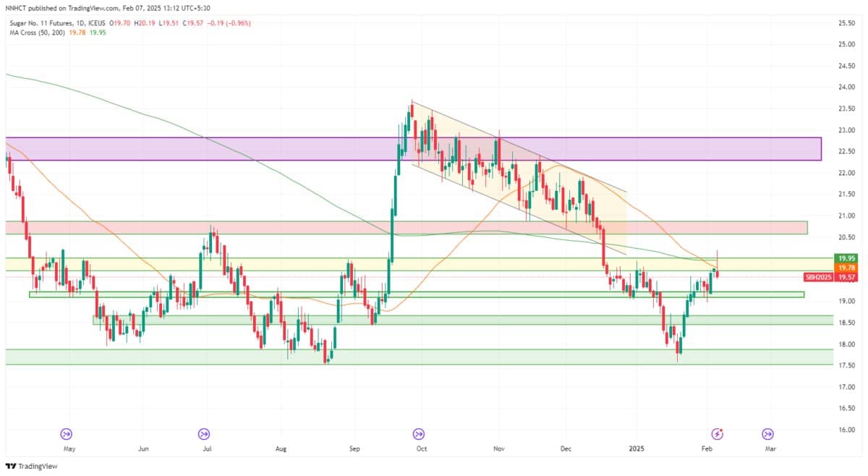Open the purple event icon near October
The image size is (868, 476).
tap(418, 434)
